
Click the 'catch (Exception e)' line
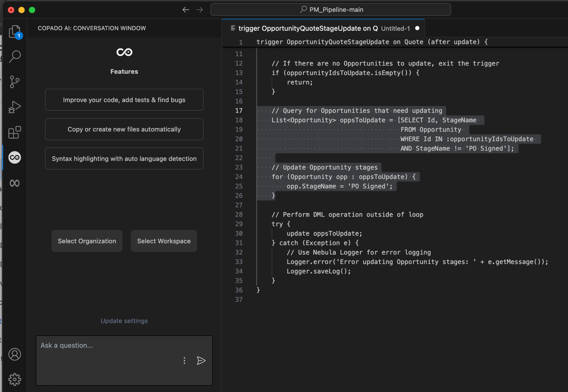pos(315,243)
